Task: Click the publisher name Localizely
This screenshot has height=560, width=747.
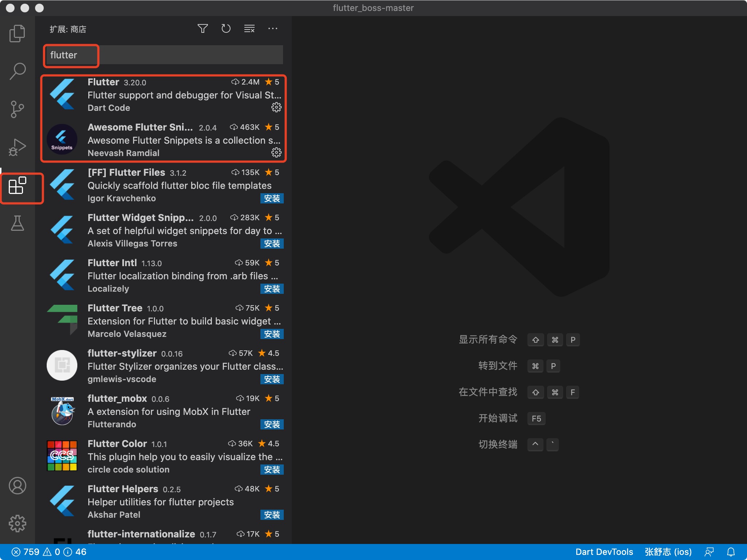Action: [108, 289]
